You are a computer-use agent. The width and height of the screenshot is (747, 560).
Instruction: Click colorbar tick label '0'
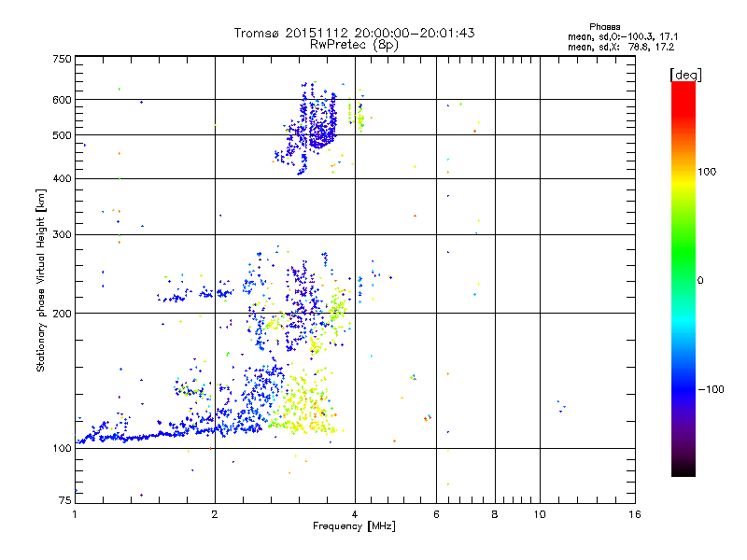700,281
